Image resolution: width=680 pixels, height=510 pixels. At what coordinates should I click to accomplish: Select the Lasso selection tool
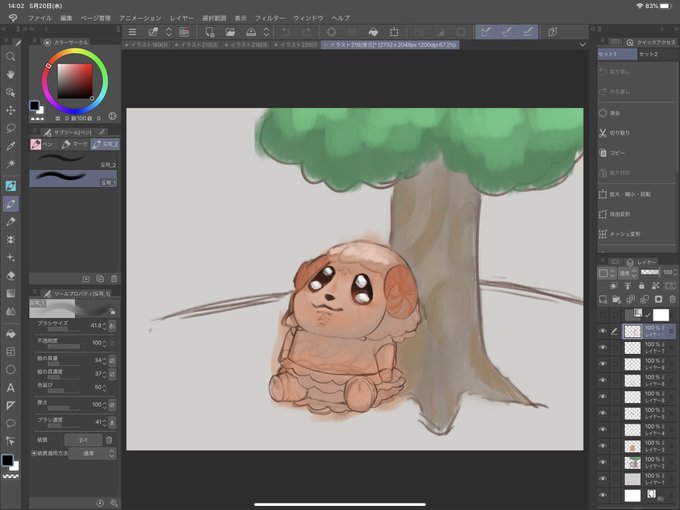coord(10,128)
